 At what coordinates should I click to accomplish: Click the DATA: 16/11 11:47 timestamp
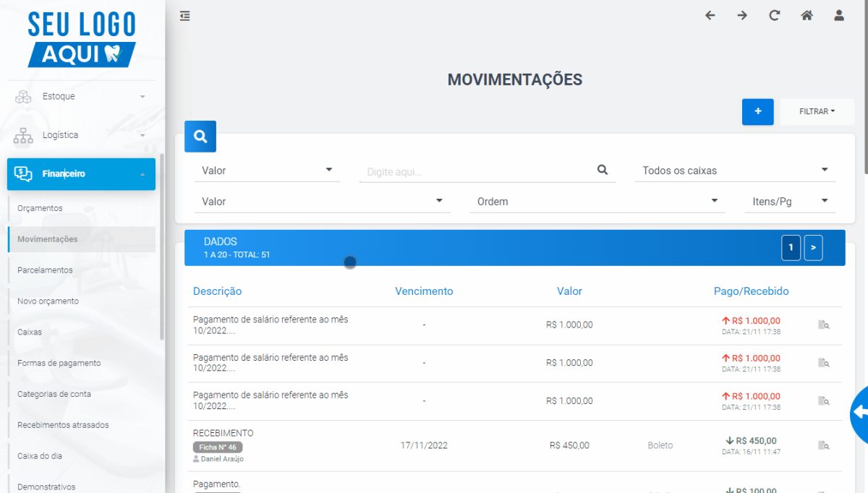coord(751,452)
